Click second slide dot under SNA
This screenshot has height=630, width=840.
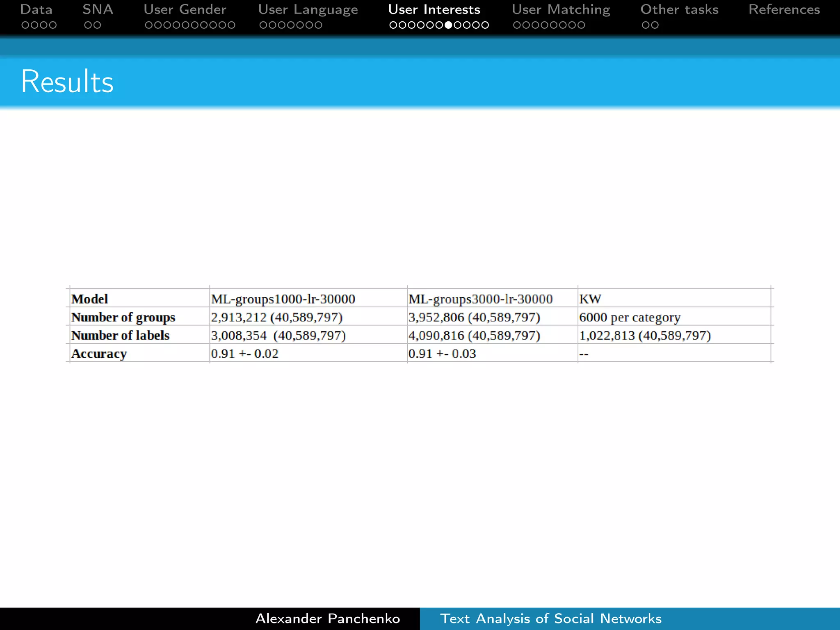click(97, 25)
